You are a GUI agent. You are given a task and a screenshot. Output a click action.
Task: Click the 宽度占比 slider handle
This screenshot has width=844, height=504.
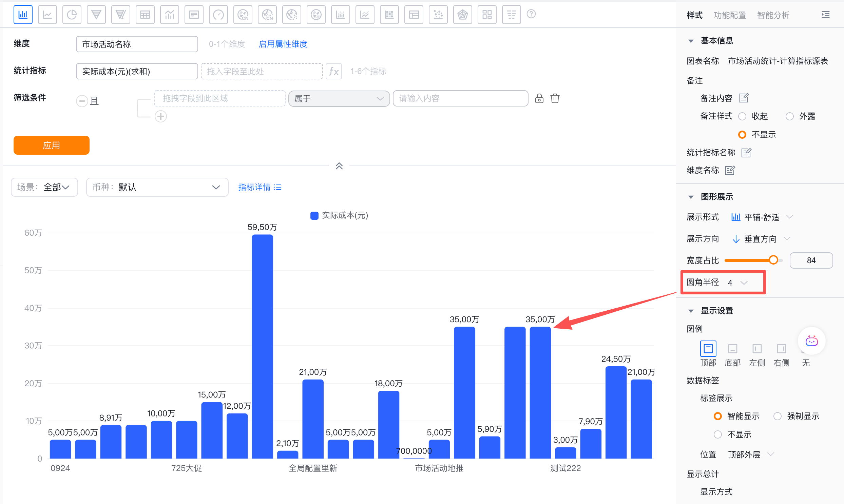pos(773,260)
